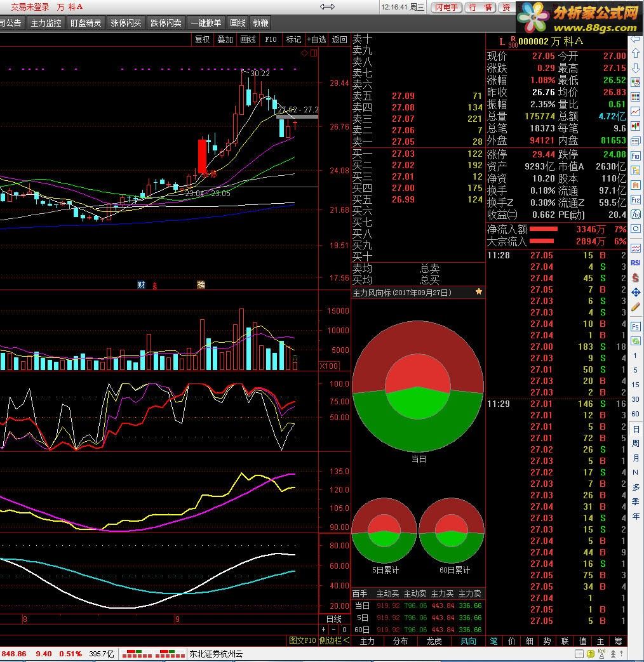The width and height of the screenshot is (644, 662).
Task: Select the RSI indicator icon
Action: click(636, 263)
